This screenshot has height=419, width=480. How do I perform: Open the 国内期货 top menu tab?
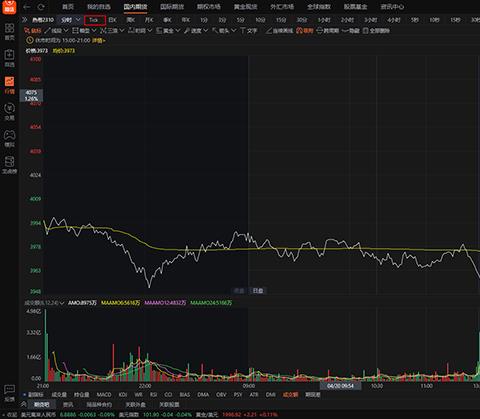pyautogui.click(x=135, y=7)
